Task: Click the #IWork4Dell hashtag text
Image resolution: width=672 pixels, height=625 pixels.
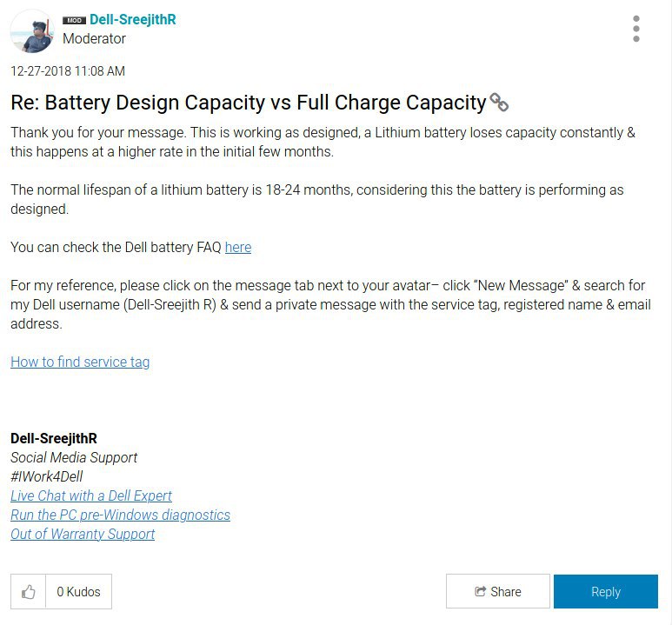Action: [47, 476]
